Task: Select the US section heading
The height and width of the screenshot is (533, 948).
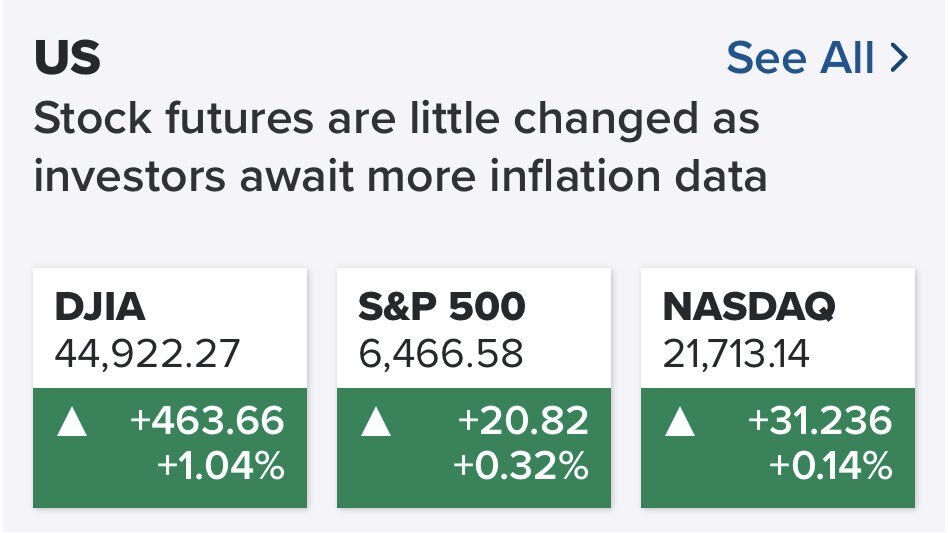Action: 68,59
